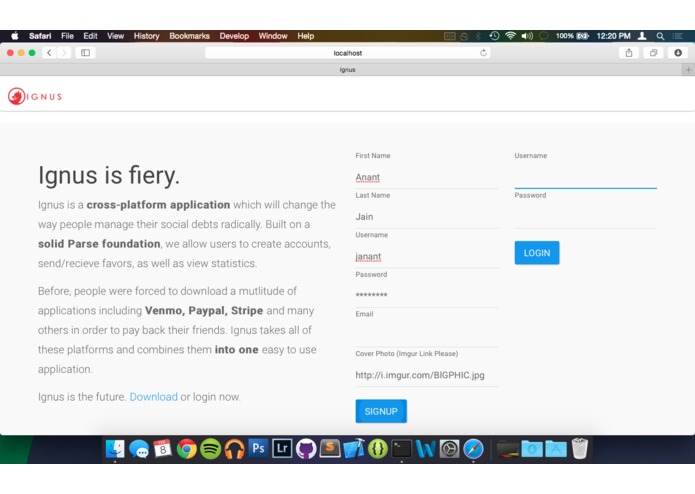695x494 pixels.
Task: Click the 'Ignus is fiery.' heading
Action: tap(109, 175)
